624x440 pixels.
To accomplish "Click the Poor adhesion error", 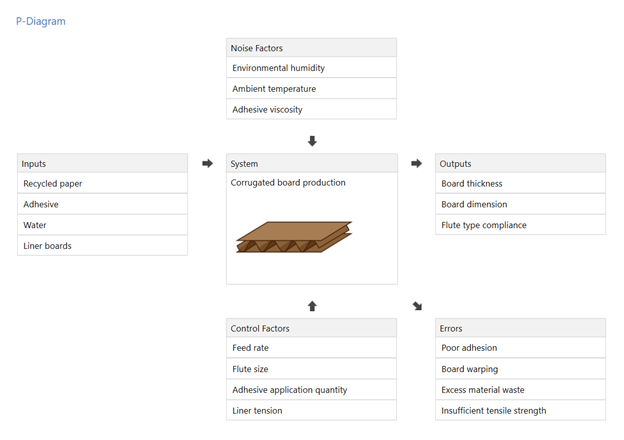I will coord(520,348).
